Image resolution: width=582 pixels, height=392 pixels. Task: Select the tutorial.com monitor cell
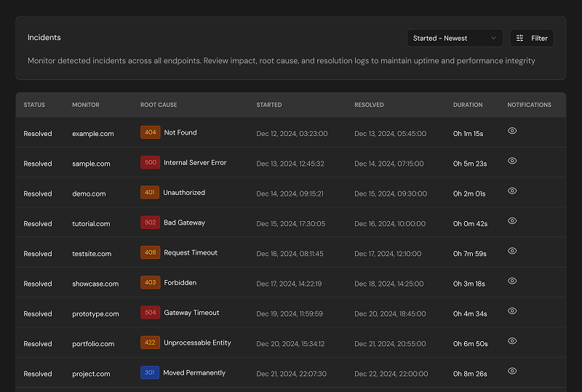(x=91, y=224)
